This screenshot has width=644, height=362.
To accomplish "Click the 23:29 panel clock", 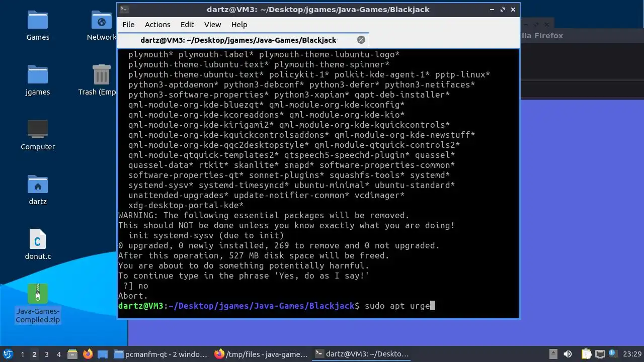I will pos(633,354).
